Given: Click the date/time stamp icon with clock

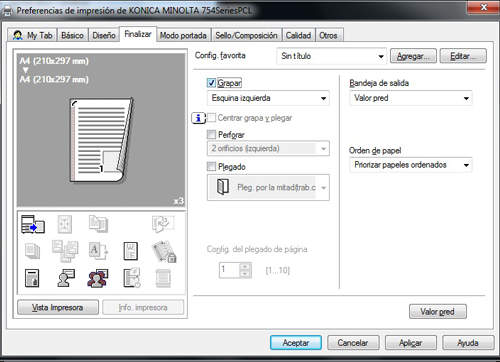Looking at the screenshot, I should [x=132, y=278].
